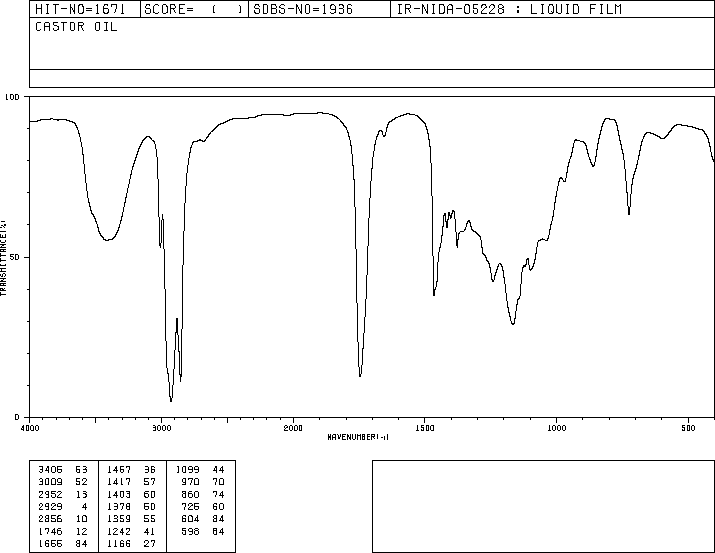Click the 1000 wavenumber axis tick label
The image size is (715, 553).
556,428
